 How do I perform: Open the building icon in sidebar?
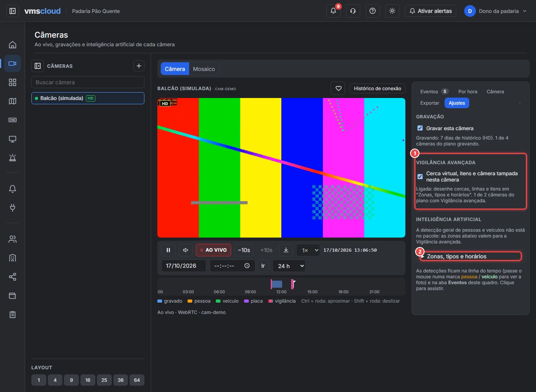(13, 258)
